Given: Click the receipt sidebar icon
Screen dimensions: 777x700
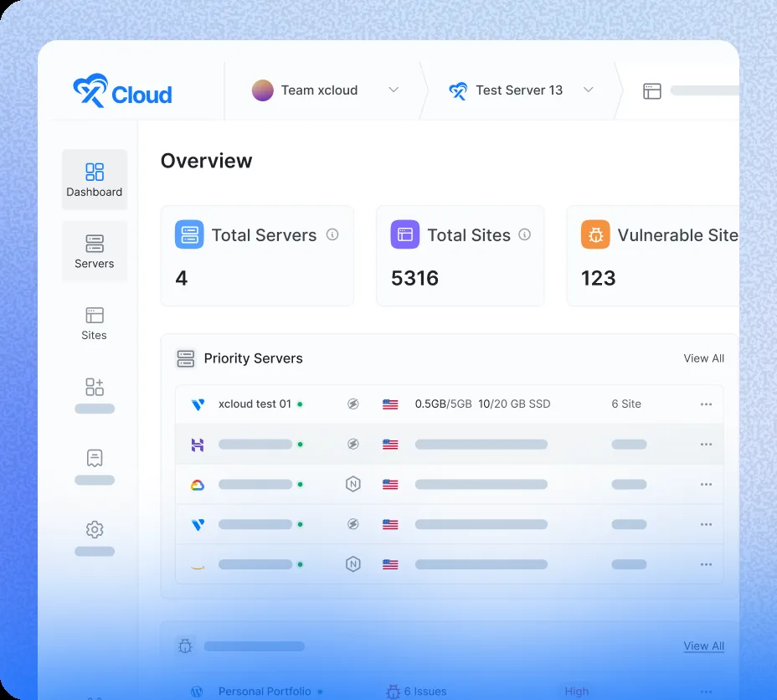Looking at the screenshot, I should [94, 458].
